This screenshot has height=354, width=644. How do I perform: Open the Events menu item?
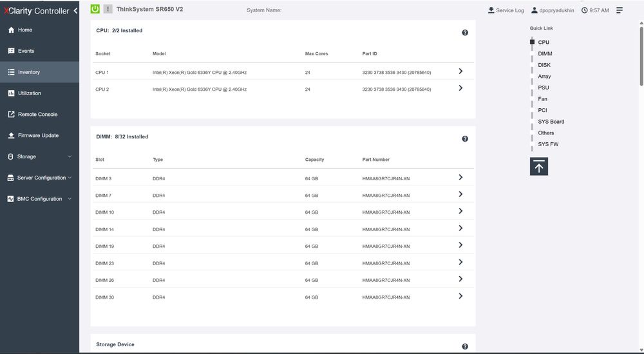click(x=39, y=51)
